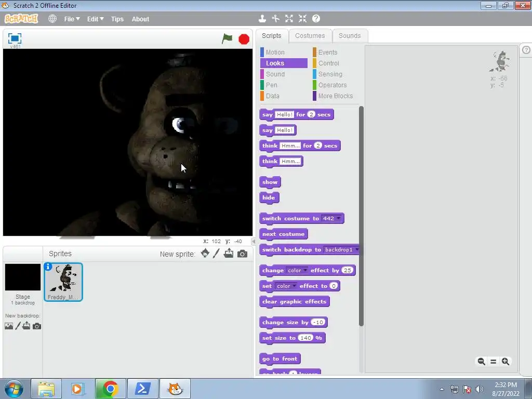Open the File menu
Image resolution: width=532 pixels, height=399 pixels.
coord(72,19)
